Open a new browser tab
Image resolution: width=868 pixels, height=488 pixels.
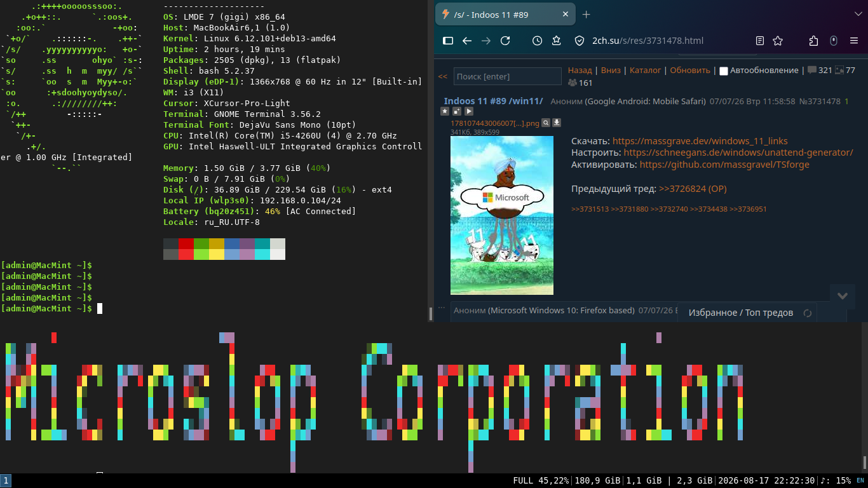(587, 14)
